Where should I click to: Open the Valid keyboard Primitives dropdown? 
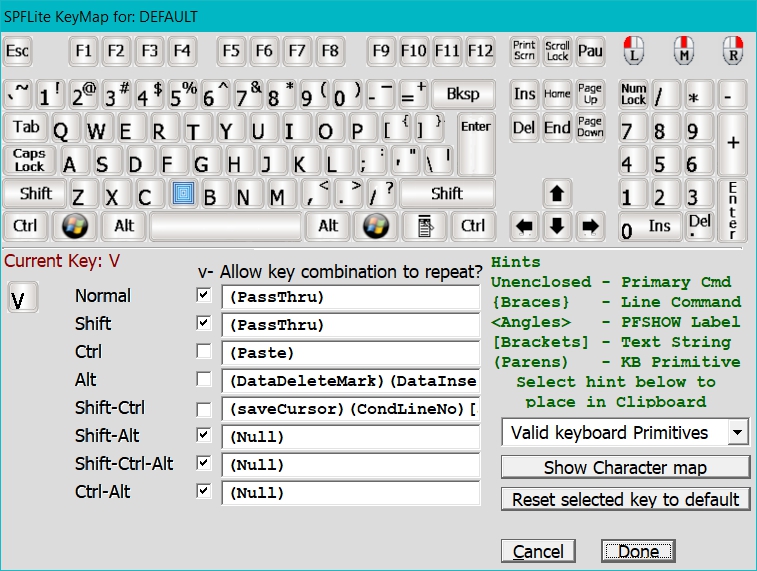pyautogui.click(x=737, y=432)
